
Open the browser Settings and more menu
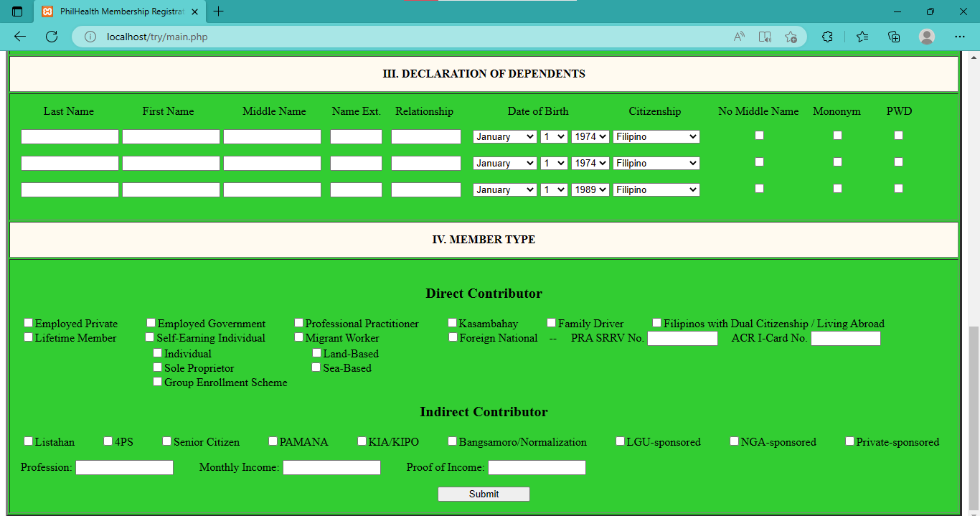959,37
